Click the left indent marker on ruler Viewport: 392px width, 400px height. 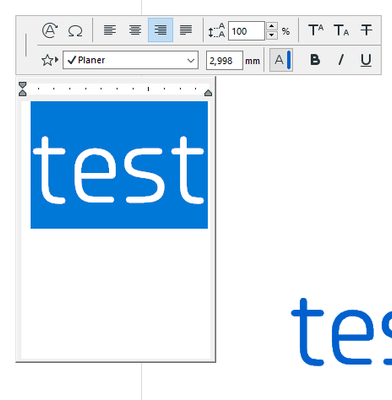(x=22, y=93)
